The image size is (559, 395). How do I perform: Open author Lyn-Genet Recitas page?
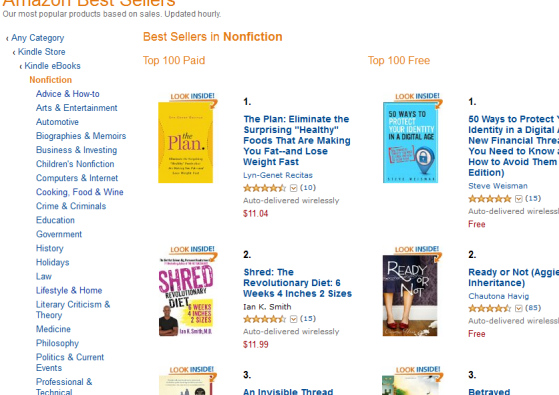(278, 175)
